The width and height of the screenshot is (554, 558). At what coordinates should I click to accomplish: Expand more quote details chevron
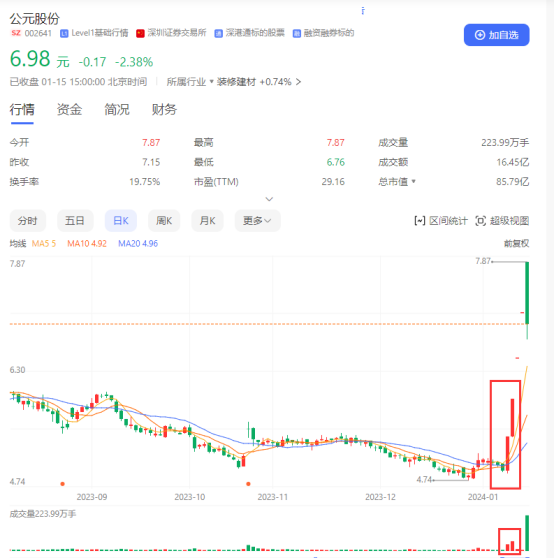click(x=269, y=199)
